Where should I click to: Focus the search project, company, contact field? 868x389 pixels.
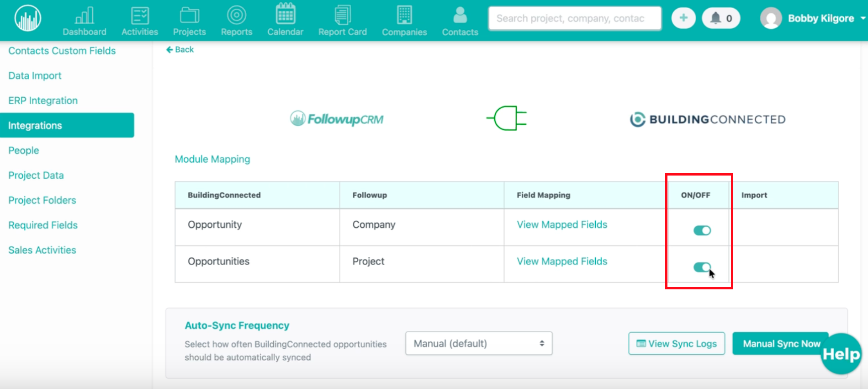[x=575, y=18]
